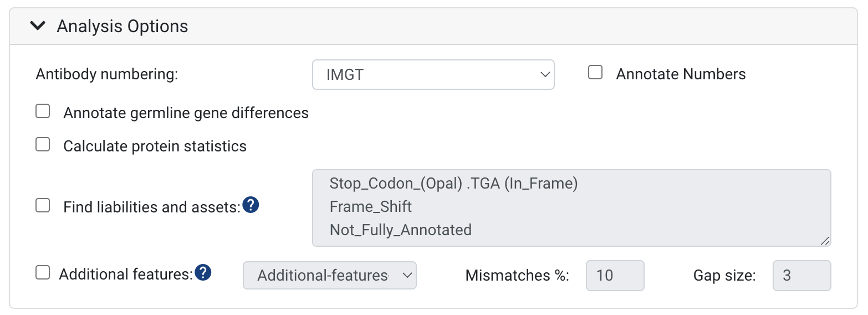This screenshot has width=868, height=315.
Task: Select Stop_Codon_(Opal) .TGA list entry
Action: coord(454,184)
